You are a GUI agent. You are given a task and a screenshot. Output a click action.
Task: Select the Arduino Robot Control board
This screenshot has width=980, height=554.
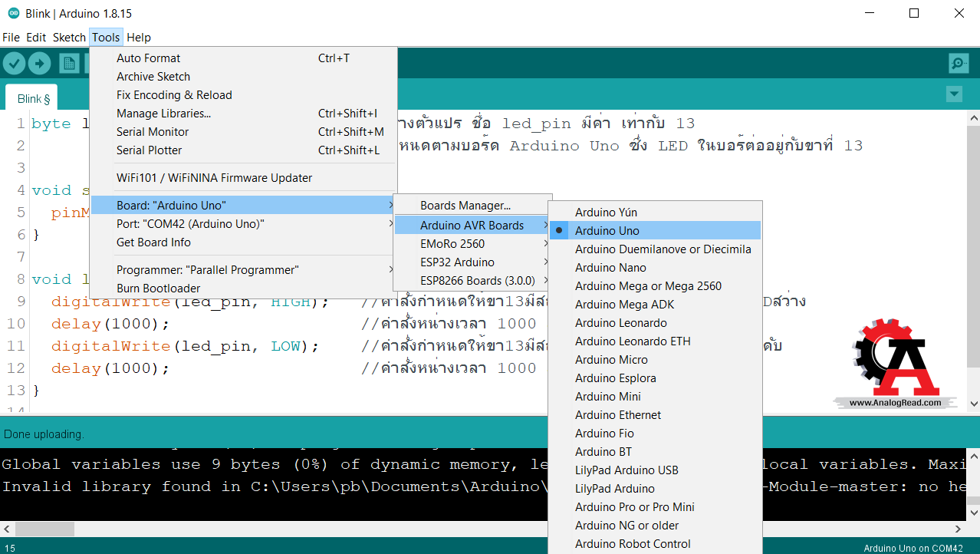pos(656,544)
